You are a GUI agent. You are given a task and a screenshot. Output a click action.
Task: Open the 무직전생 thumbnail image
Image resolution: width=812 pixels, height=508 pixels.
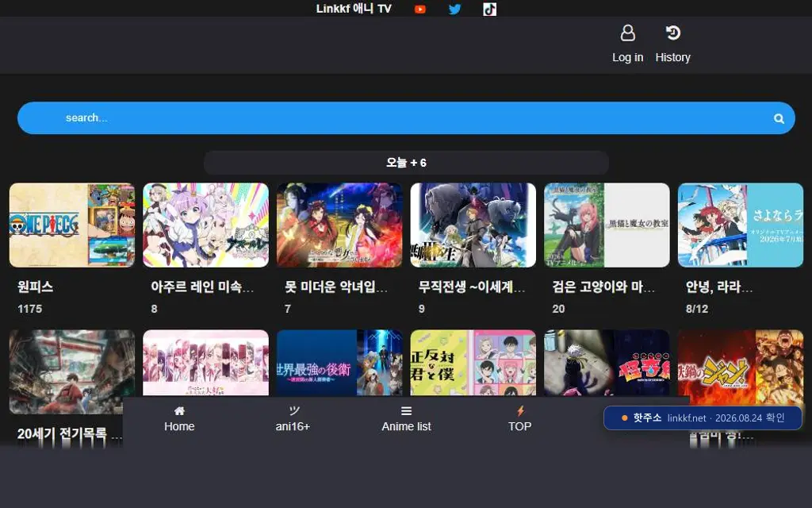473,225
